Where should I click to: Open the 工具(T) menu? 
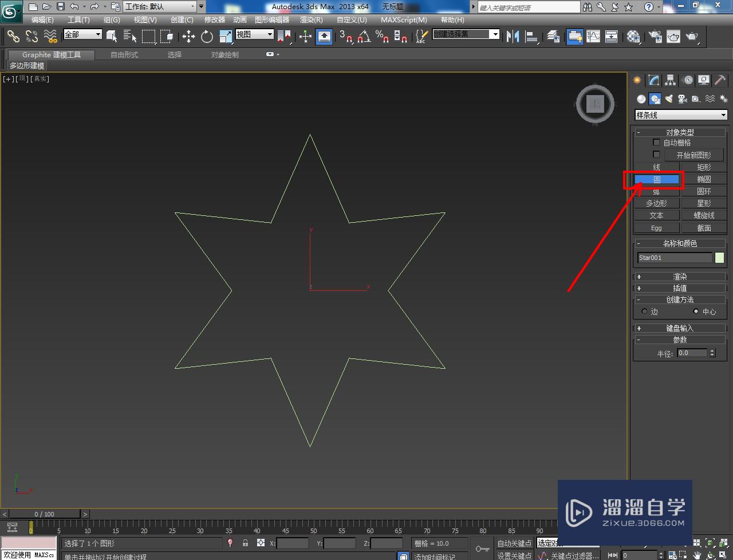click(x=78, y=19)
